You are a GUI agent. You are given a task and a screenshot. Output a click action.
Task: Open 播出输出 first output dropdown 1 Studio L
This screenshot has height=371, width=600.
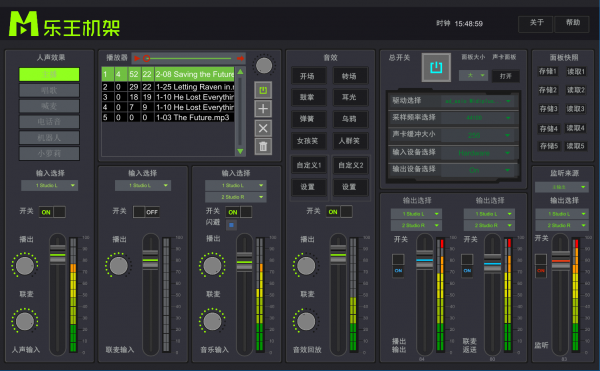[416, 214]
